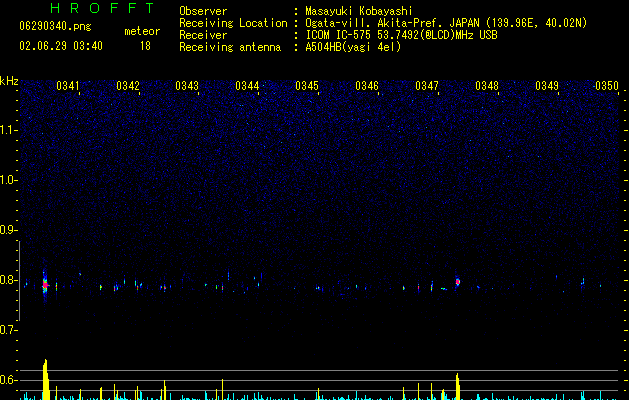Click the Receiver label

[203, 35]
